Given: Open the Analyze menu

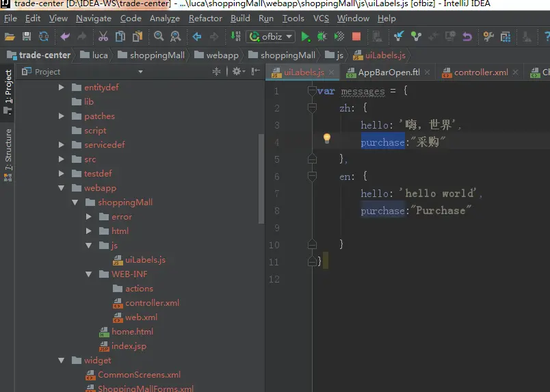Looking at the screenshot, I should (164, 18).
